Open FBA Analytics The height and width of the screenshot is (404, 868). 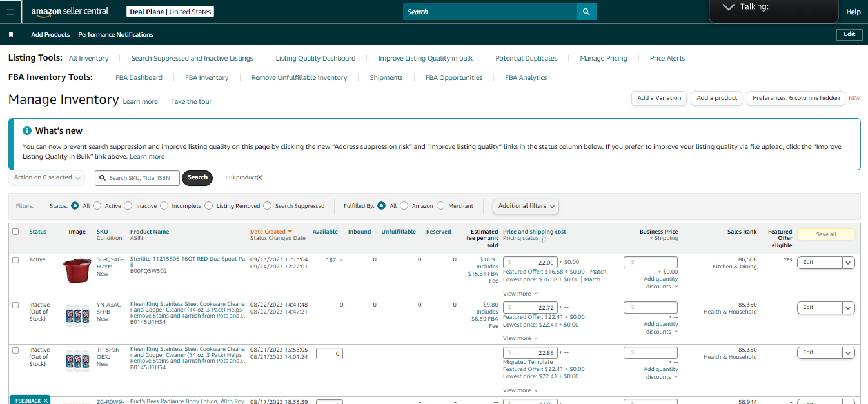click(x=526, y=77)
